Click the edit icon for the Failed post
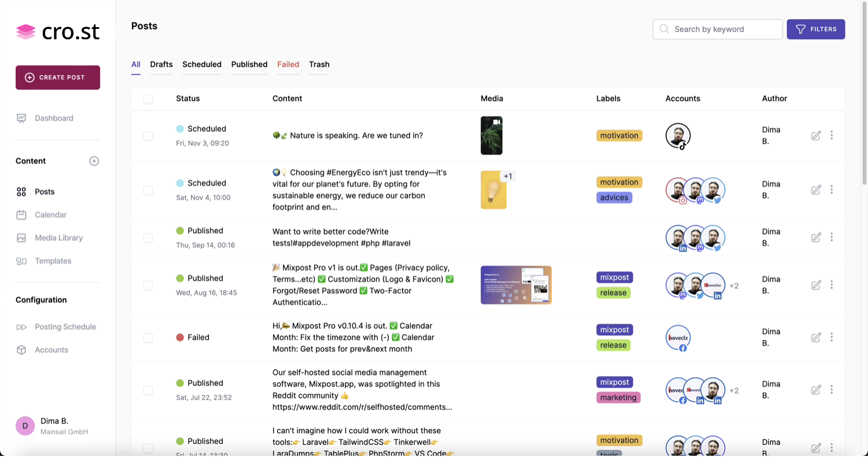Screen dimensions: 868x457 point(816,337)
